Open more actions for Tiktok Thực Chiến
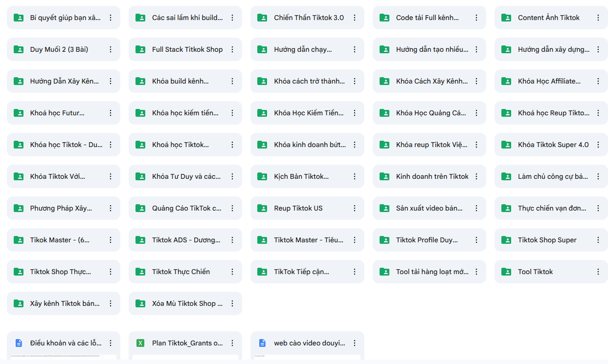Screen dimensions: 608x364 pyautogui.click(x=232, y=272)
